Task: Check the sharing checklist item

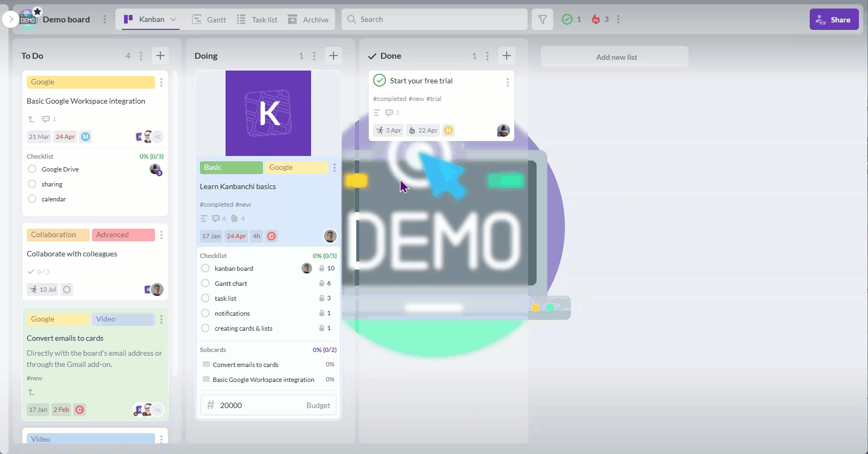Action: [x=32, y=184]
